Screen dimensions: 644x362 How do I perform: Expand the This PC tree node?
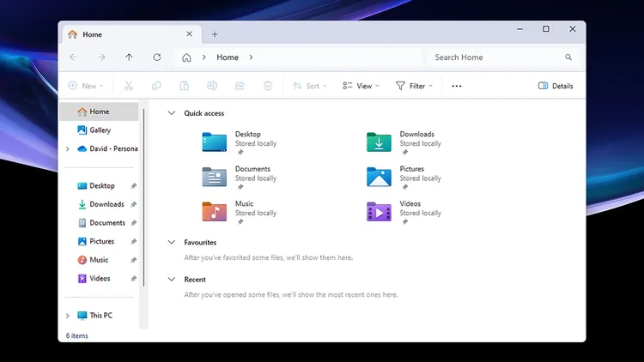pos(68,316)
